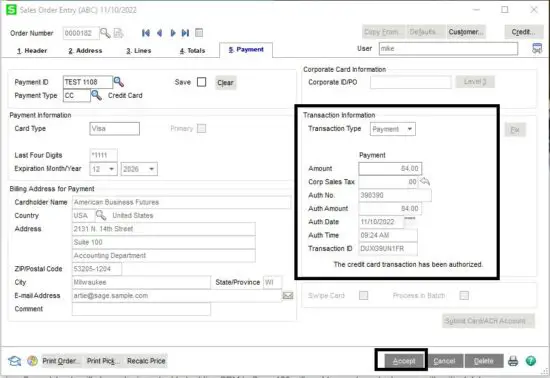Screen dimensions: 550x378
Task: Click into the Corporate ID/PO field
Action: pos(411,82)
